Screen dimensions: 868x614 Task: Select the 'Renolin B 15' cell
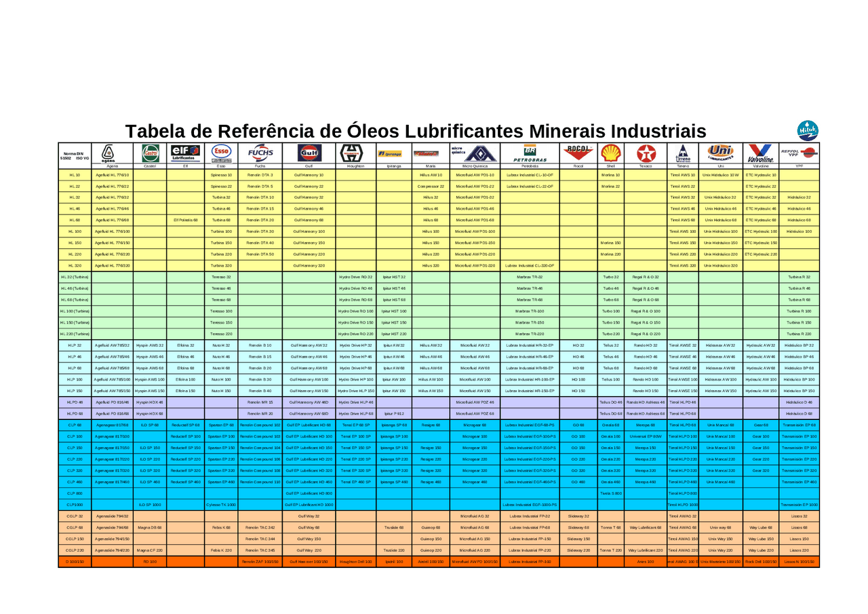point(260,356)
